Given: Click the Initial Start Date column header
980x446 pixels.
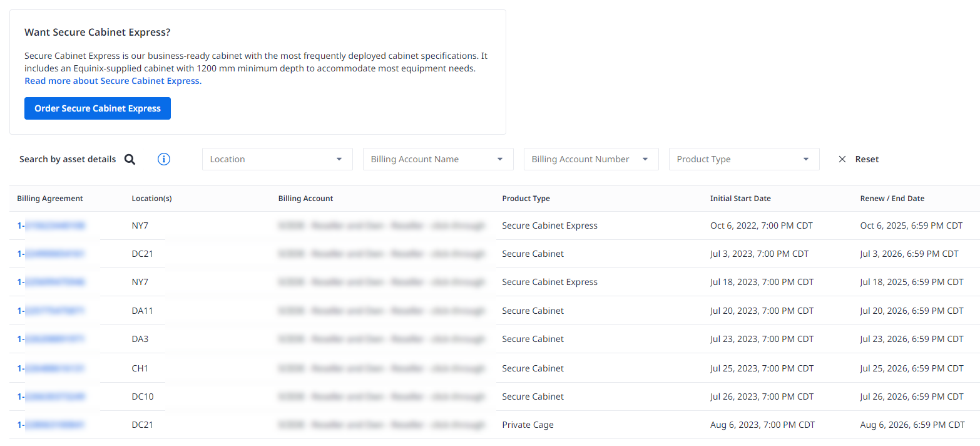Looking at the screenshot, I should coord(740,199).
